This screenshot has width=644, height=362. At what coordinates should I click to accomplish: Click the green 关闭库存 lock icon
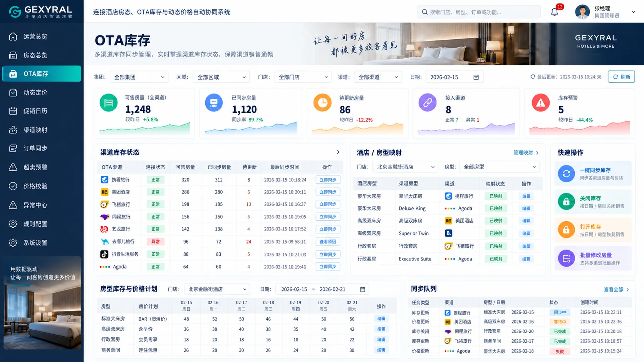[566, 202]
